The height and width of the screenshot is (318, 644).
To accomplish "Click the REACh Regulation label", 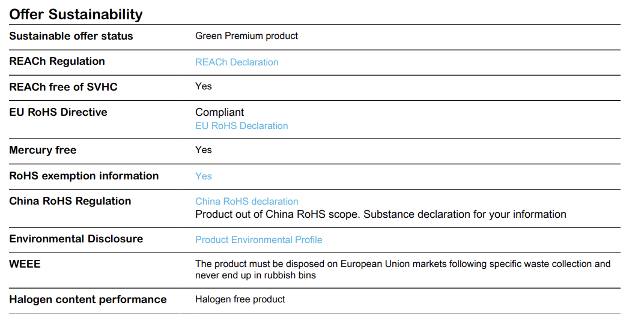I will coord(57,61).
